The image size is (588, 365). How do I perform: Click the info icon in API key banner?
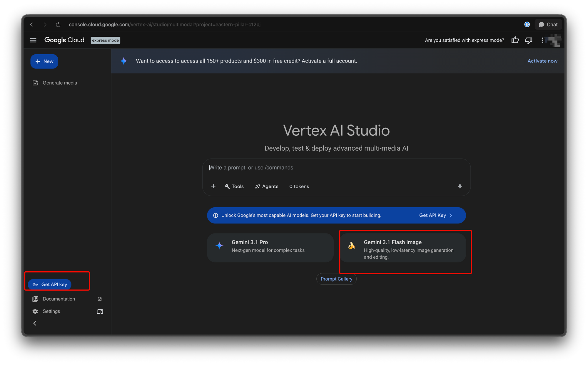point(216,215)
